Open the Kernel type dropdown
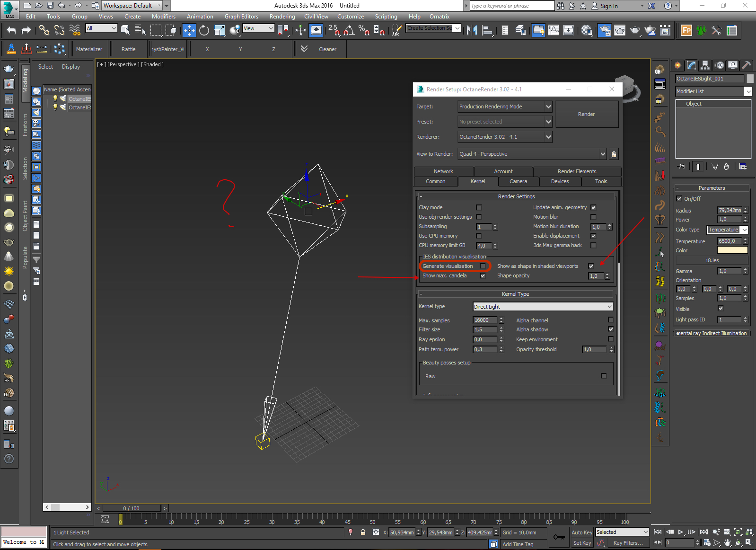 (543, 307)
